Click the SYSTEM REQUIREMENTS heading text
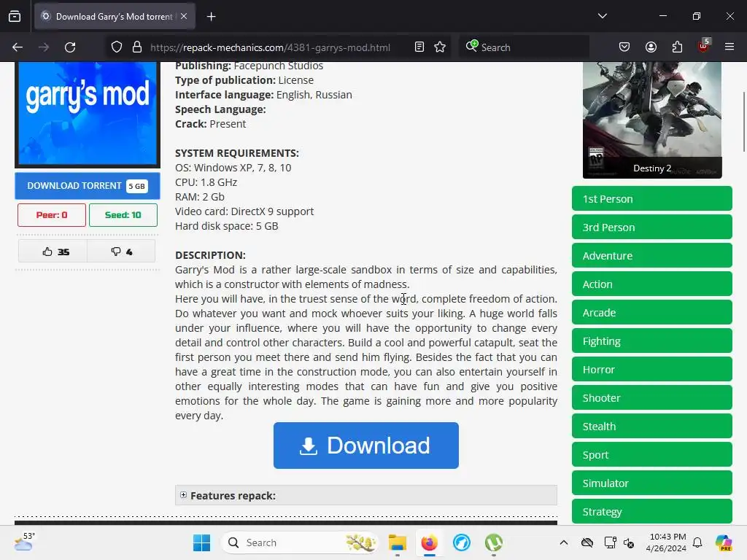Image resolution: width=747 pixels, height=560 pixels. click(237, 153)
